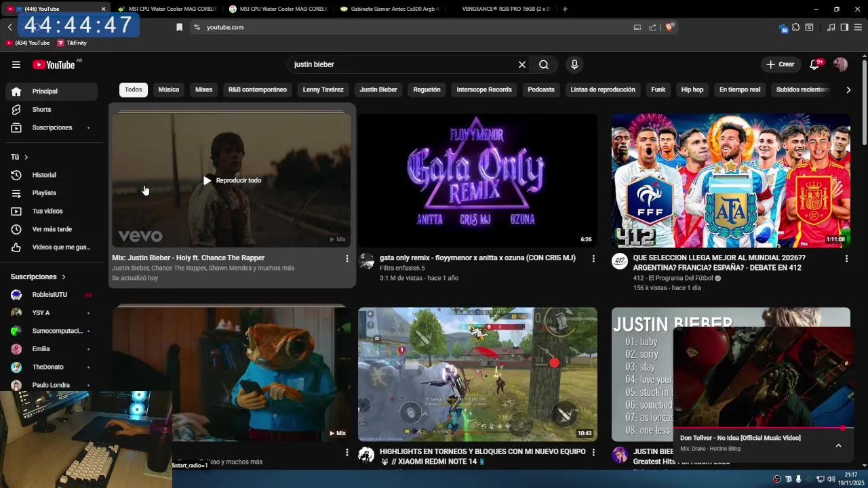This screenshot has width=868, height=488.
Task: Select the R&B contemporáneo chip
Action: [258, 89]
